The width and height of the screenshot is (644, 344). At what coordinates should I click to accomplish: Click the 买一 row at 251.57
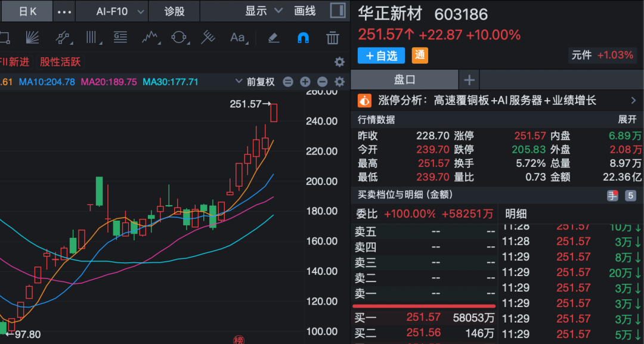425,317
